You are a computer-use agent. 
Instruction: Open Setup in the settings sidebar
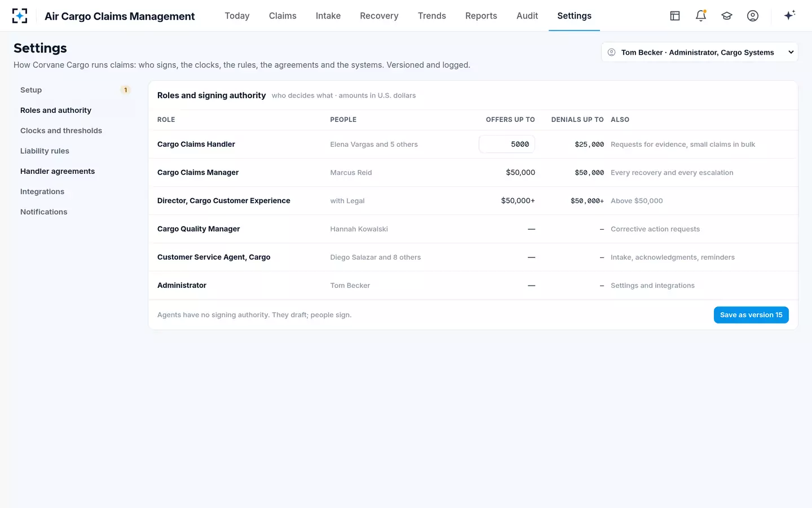[74, 90]
